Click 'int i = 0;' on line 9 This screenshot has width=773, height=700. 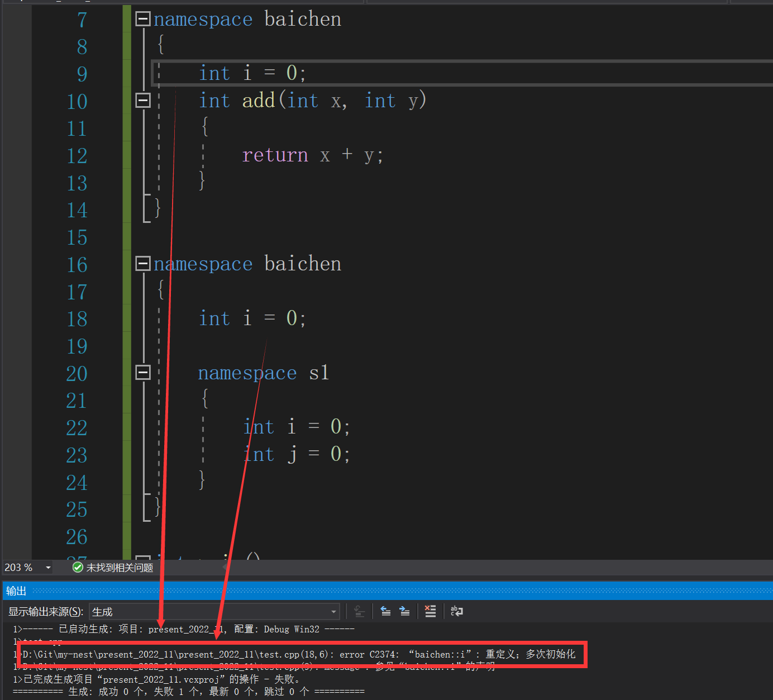point(252,73)
